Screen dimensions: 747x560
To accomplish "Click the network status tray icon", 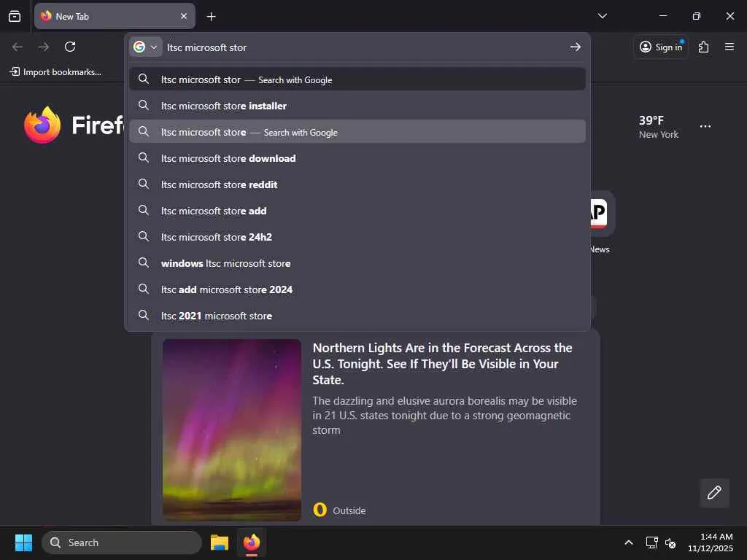I will (x=651, y=542).
